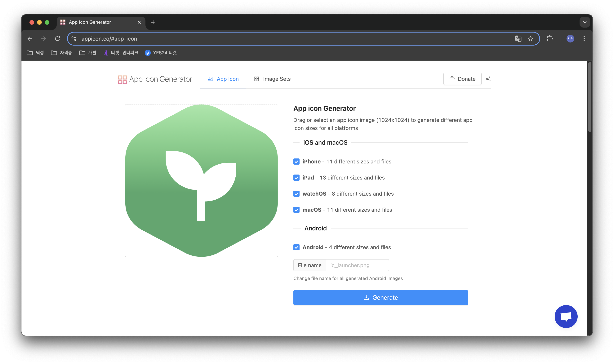Bookmark this page with the star icon
Viewport: 614px width, 364px height.
530,38
